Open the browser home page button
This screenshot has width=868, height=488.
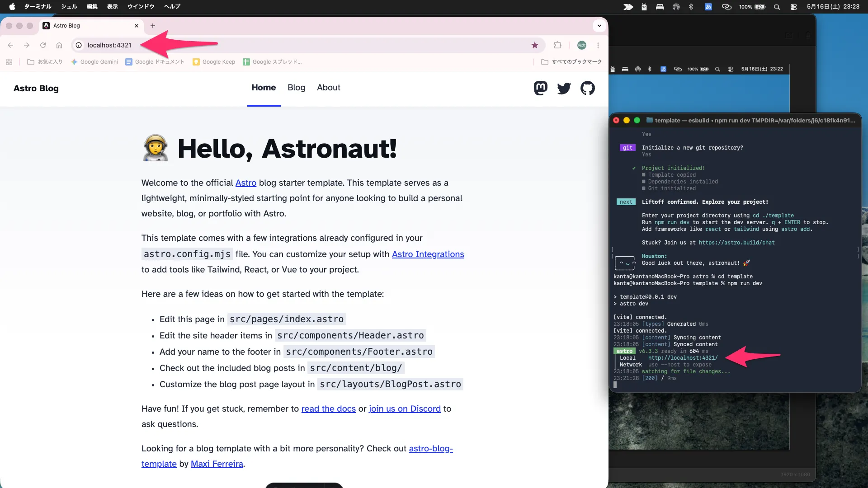click(x=59, y=45)
